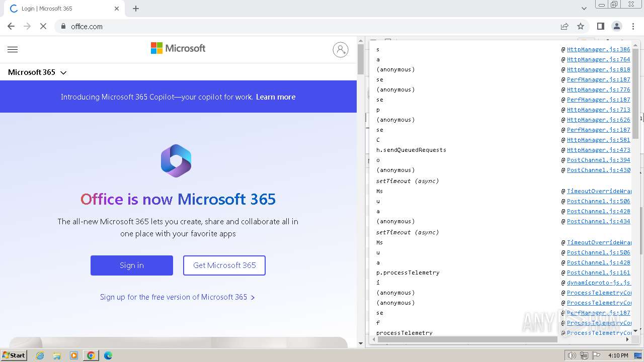This screenshot has height=362, width=644.
Task: Open the HttpManager.js:581 source link
Action: 598,140
